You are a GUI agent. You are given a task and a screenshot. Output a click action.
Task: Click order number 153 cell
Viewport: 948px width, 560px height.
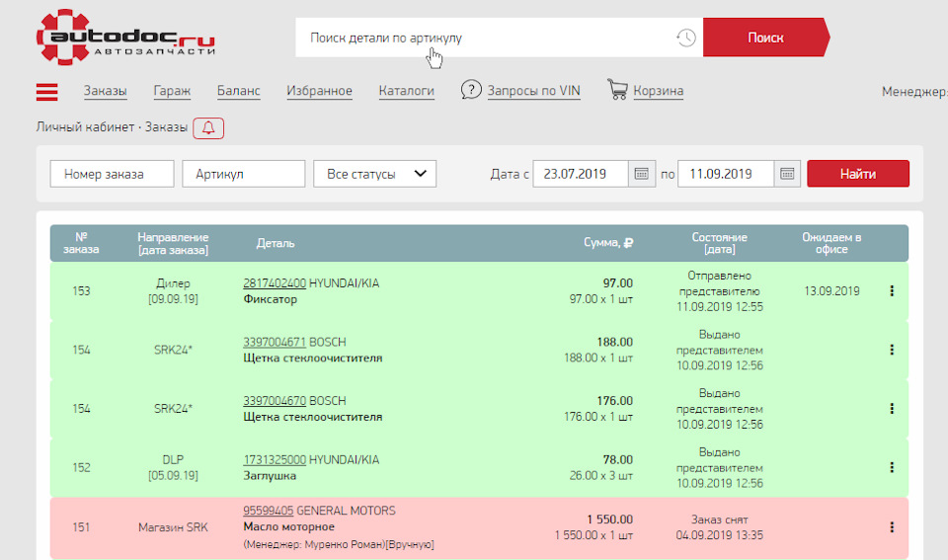(x=81, y=291)
